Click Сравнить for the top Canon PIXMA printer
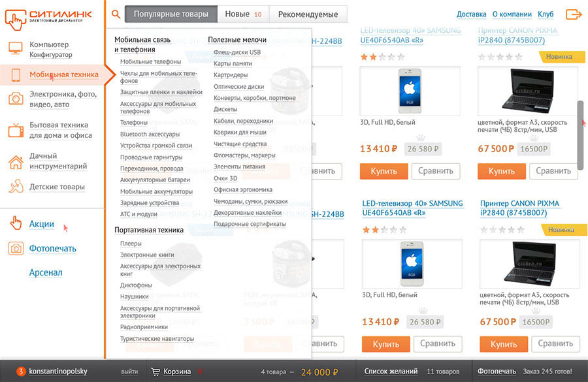The height and width of the screenshot is (382, 588). coord(553,171)
